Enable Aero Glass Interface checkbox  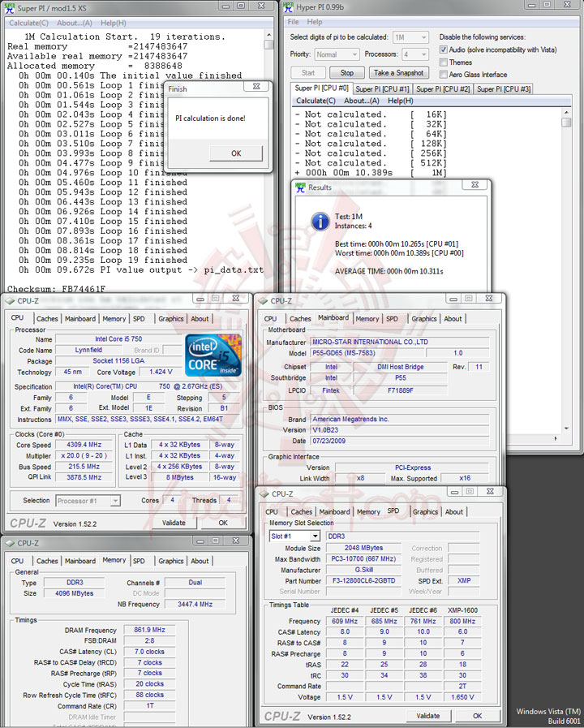(444, 75)
